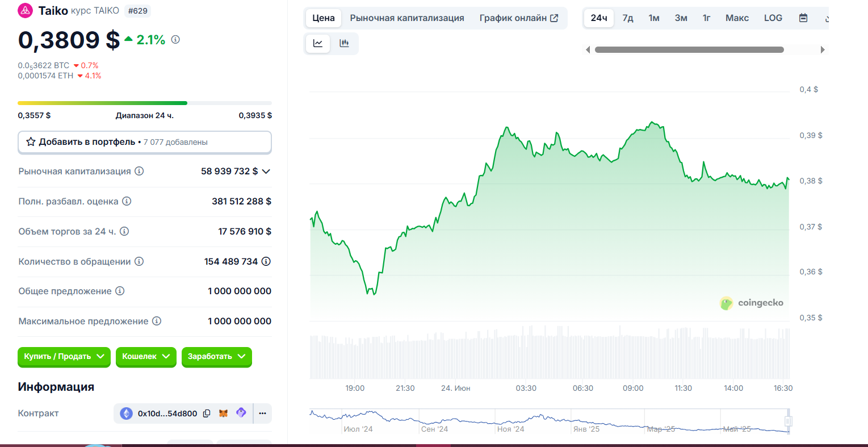Add token to MetaMask via fox icon
The image size is (868, 447).
(x=224, y=413)
